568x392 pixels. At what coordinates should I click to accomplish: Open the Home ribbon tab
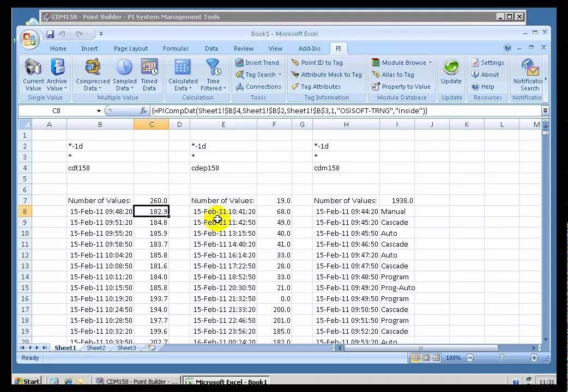(58, 48)
